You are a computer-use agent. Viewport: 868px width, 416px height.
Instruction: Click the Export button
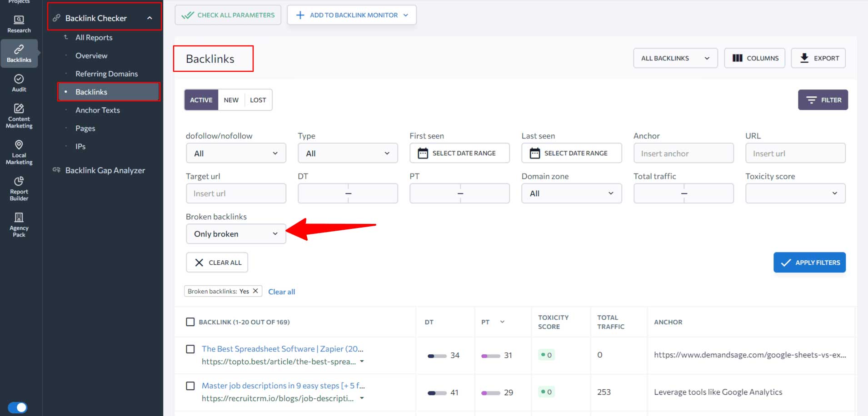pos(818,58)
